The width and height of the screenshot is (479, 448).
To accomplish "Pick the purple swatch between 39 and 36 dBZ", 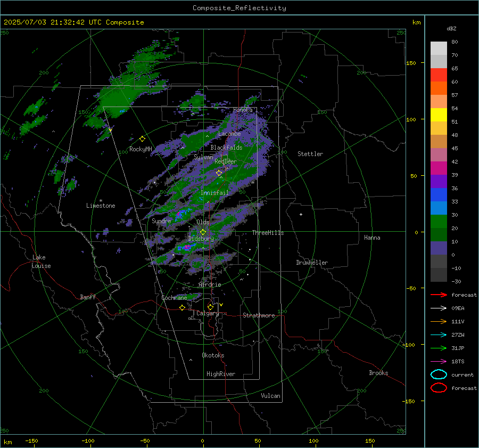I will pyautogui.click(x=439, y=182).
